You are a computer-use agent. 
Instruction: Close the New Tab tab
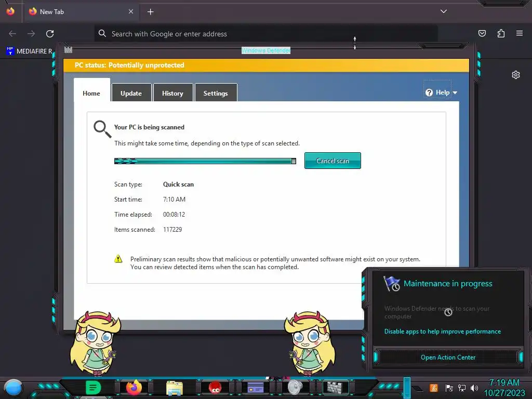coord(131,11)
